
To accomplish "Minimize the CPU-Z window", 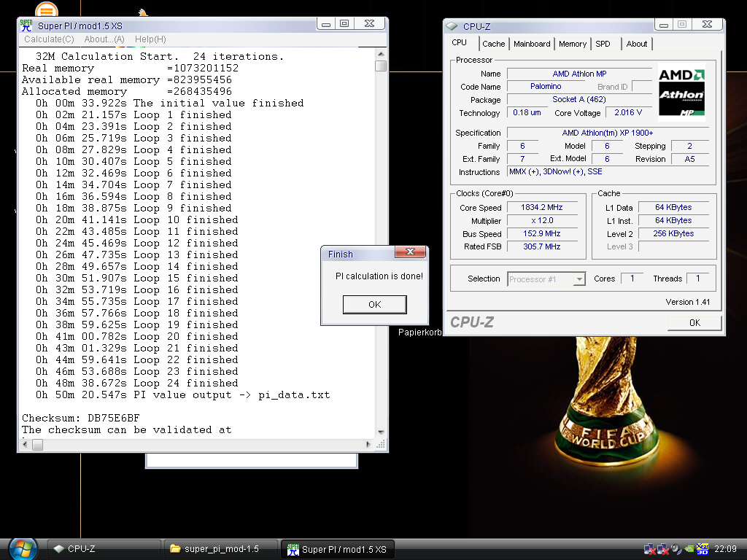I will pyautogui.click(x=664, y=24).
